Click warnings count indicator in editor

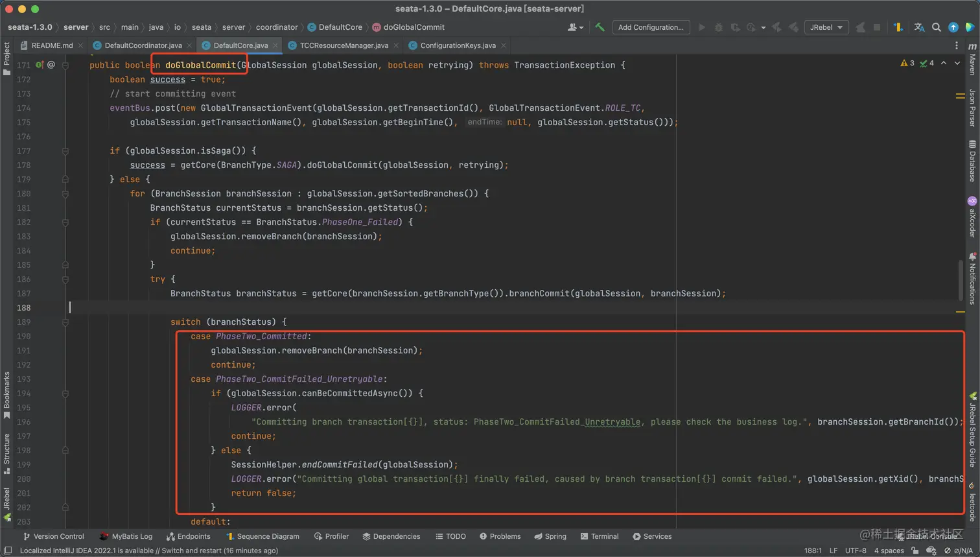pyautogui.click(x=907, y=63)
